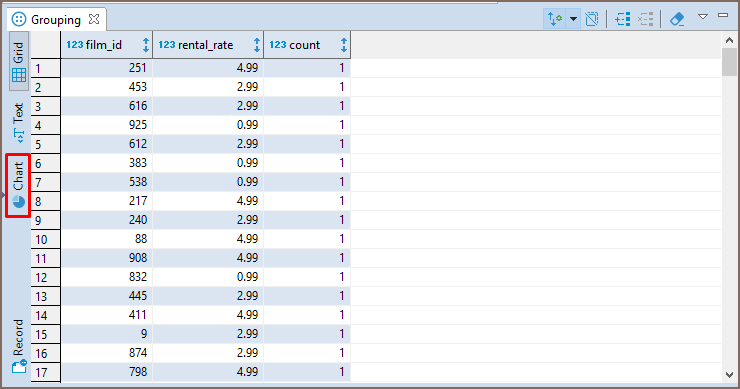
Task: Switch to the Chart view tab
Action: pyautogui.click(x=18, y=185)
